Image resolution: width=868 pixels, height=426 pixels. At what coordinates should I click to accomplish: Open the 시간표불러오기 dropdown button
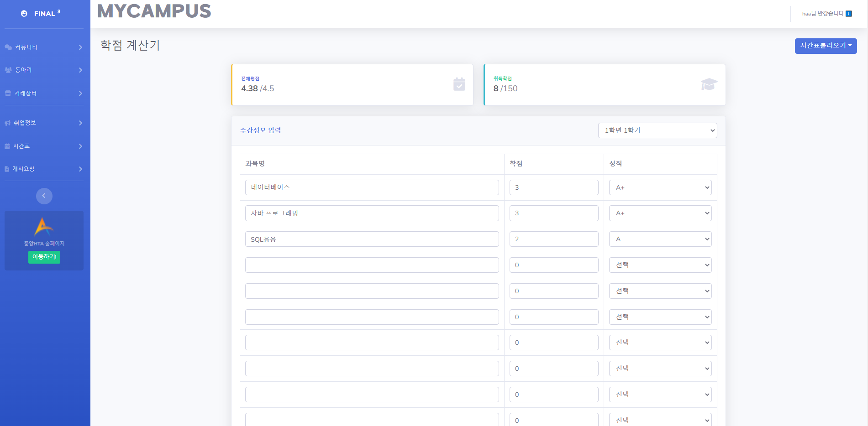(826, 46)
